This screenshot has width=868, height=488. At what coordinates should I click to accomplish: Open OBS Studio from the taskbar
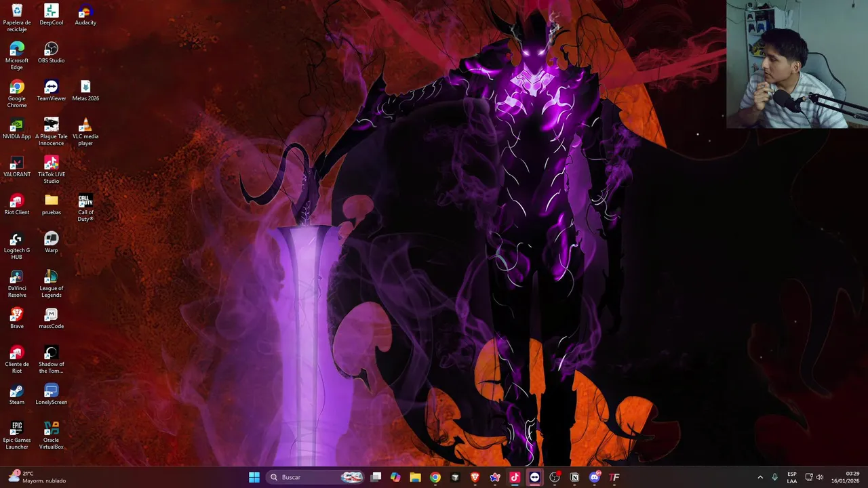[x=555, y=477]
